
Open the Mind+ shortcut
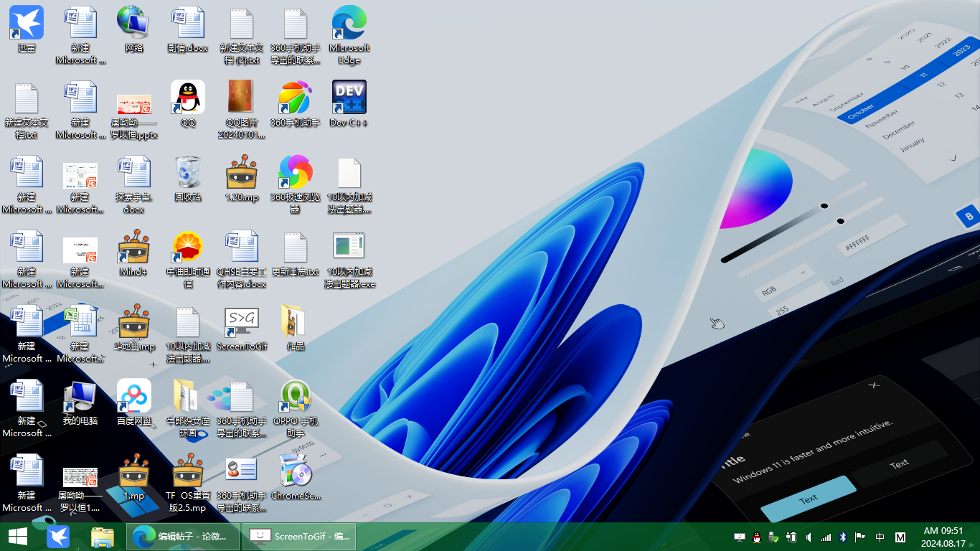[x=134, y=253]
